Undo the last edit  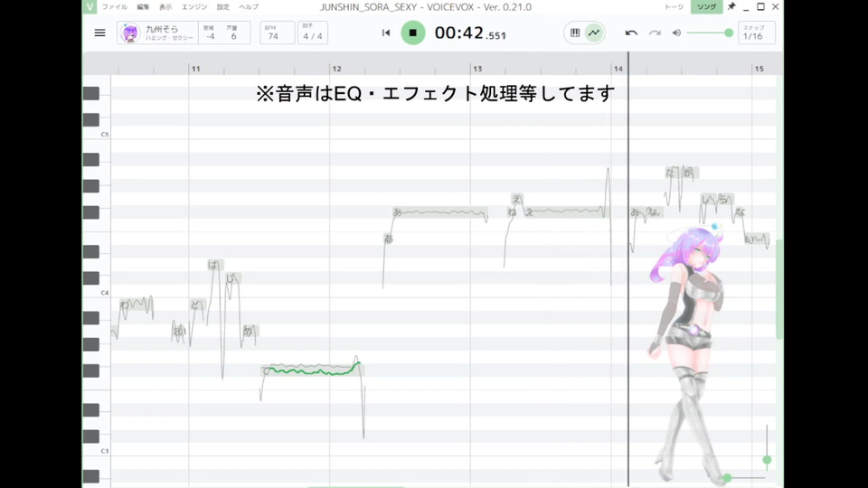631,33
